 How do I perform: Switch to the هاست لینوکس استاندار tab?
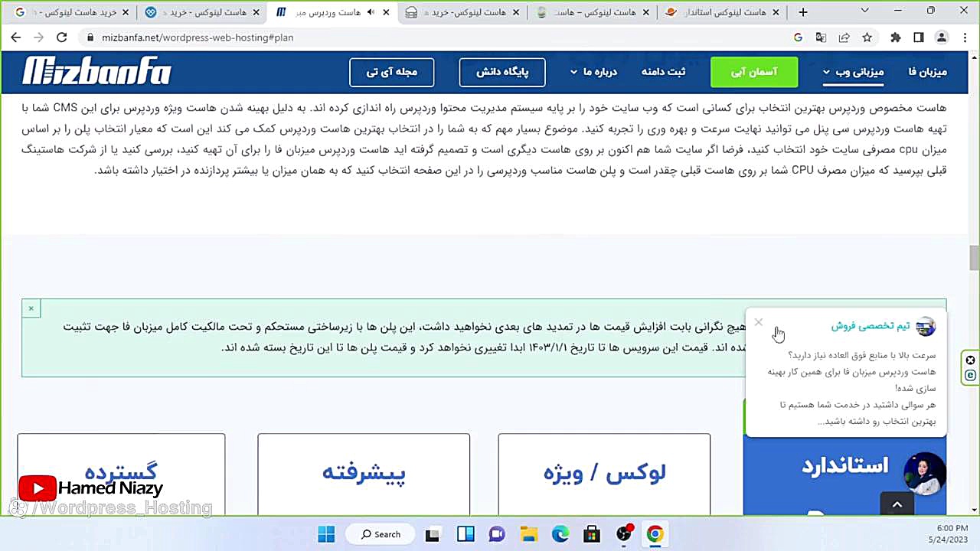(x=724, y=12)
